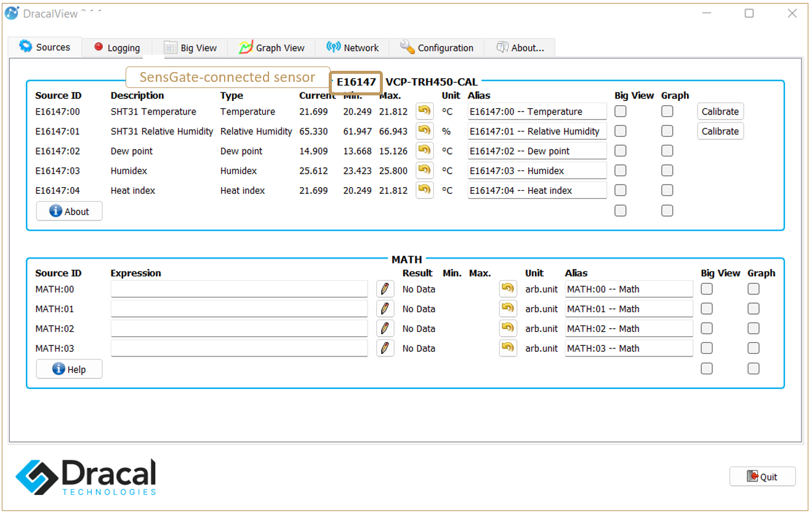
Task: Click the VCP-TRH450-CAL sensor model label
Action: [x=432, y=82]
